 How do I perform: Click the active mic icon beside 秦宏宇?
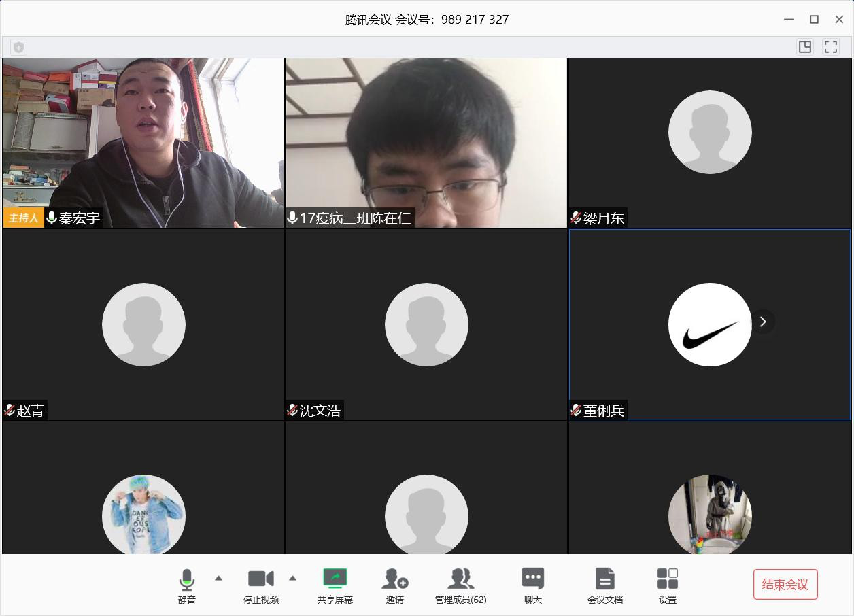pos(52,218)
